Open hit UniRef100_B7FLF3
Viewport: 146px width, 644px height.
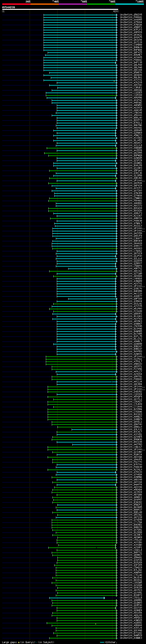point(131,30)
